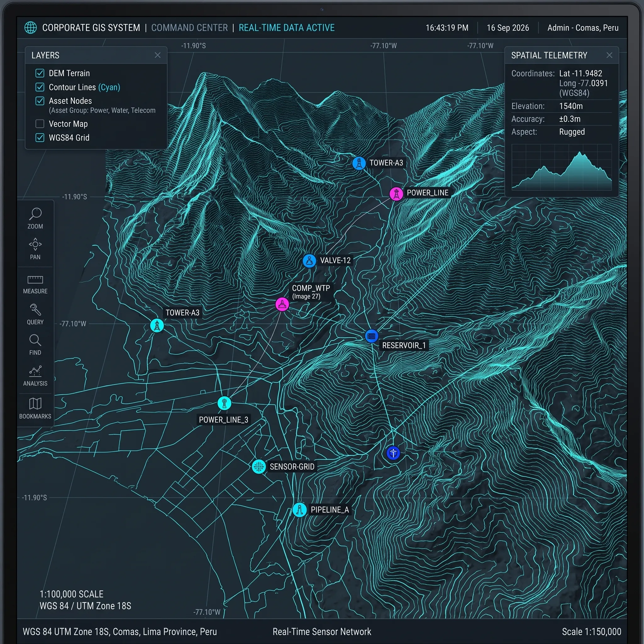644x644 pixels.
Task: Click the COMMAND CENTER header item
Action: (190, 28)
